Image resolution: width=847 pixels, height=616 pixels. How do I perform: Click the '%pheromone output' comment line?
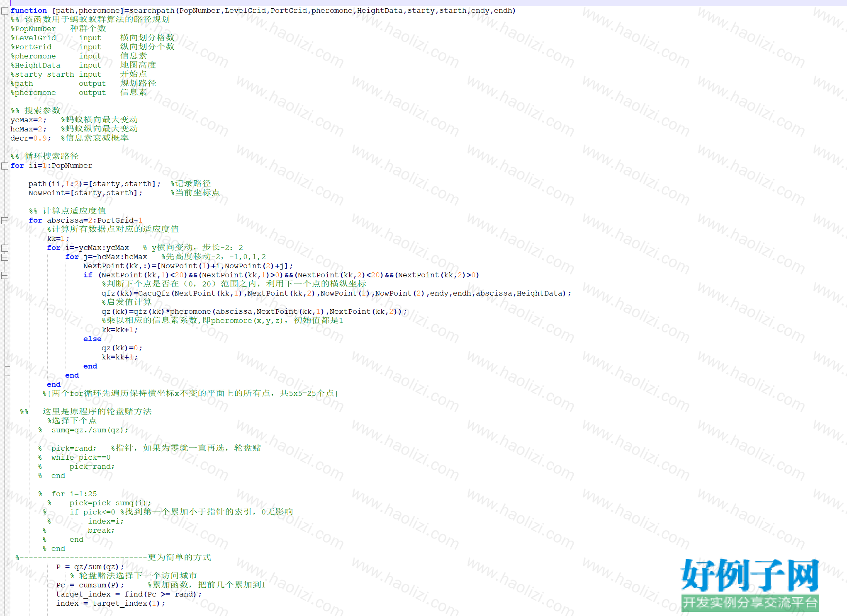click(79, 93)
